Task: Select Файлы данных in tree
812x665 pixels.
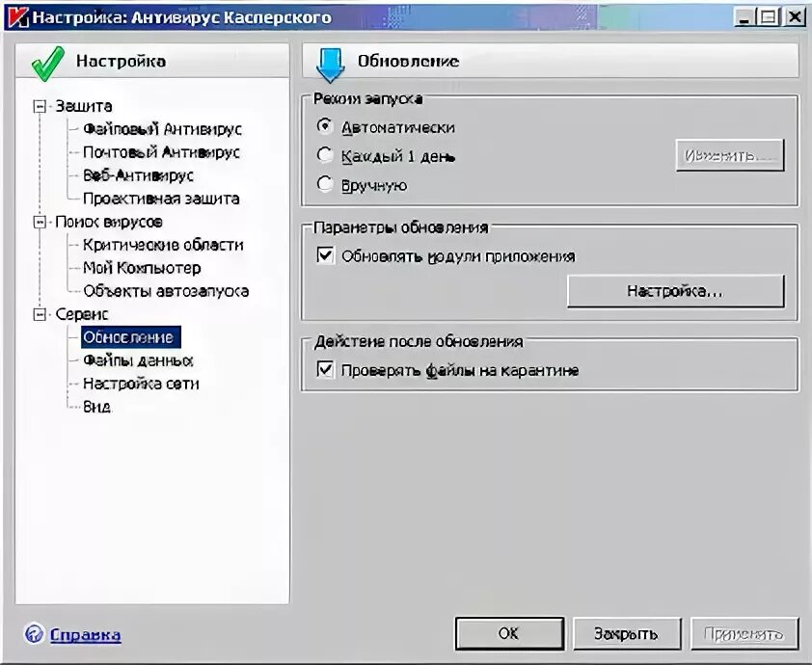Action: [138, 360]
